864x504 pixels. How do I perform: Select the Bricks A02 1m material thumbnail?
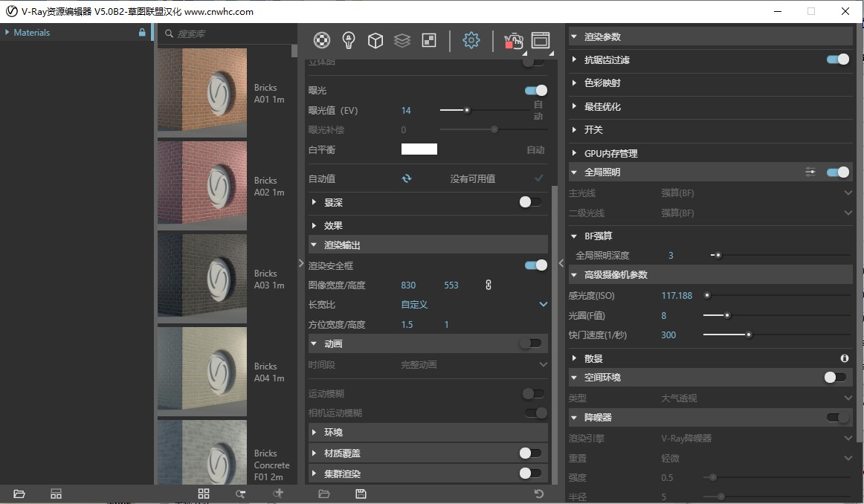tap(202, 183)
